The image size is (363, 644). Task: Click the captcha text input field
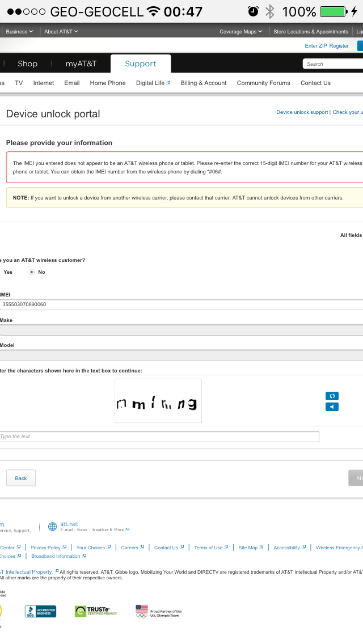pyautogui.click(x=159, y=437)
